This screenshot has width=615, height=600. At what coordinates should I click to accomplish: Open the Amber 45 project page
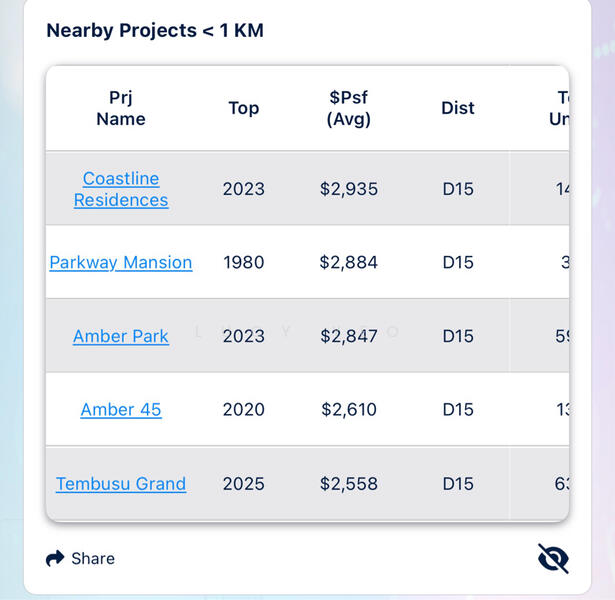pyautogui.click(x=121, y=409)
